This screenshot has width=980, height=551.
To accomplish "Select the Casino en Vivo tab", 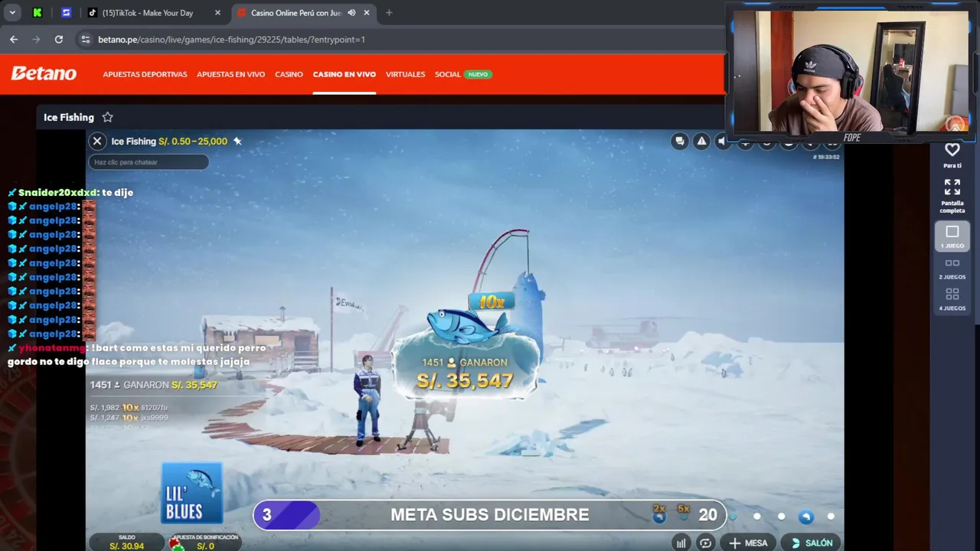I will pos(344,74).
